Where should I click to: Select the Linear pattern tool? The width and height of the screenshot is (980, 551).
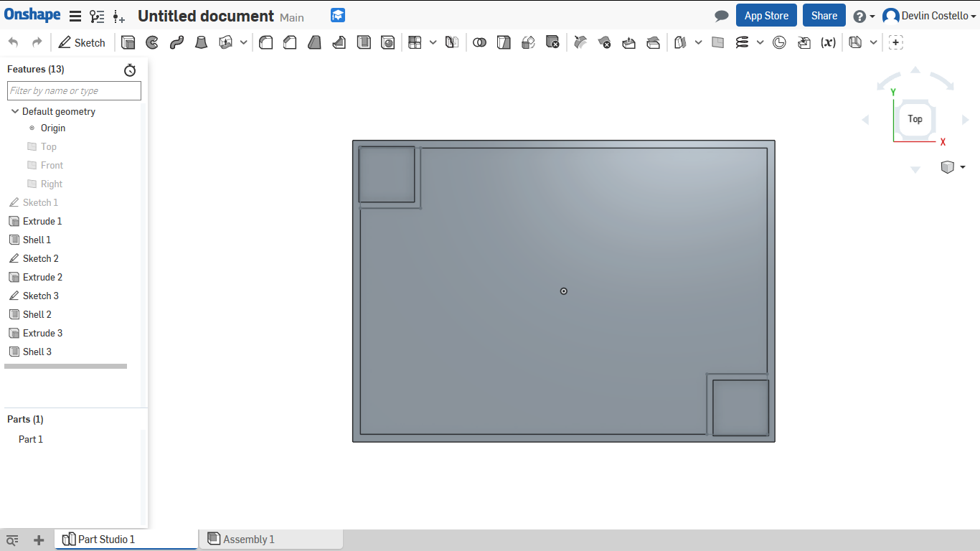415,42
